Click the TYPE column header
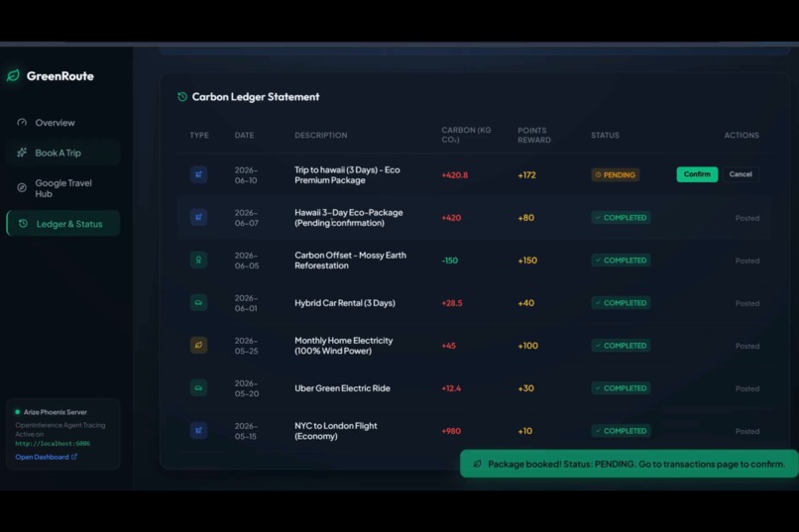 pos(199,135)
